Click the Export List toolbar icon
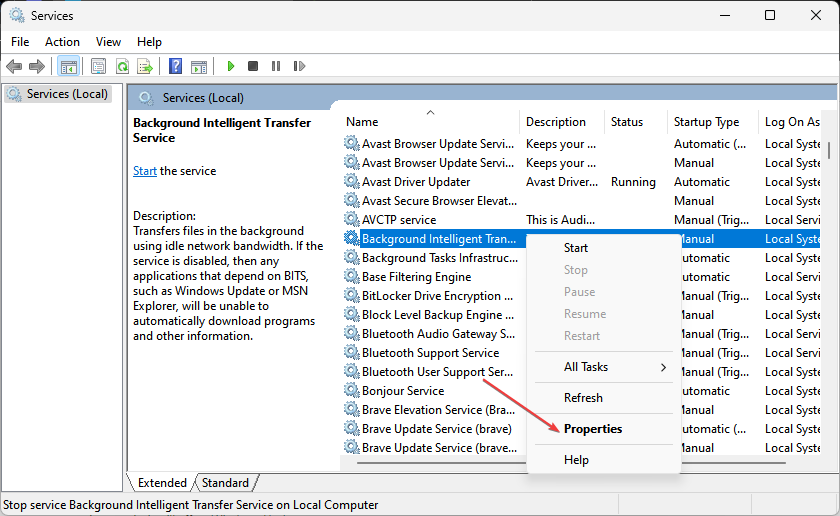The image size is (840, 516). (x=145, y=66)
